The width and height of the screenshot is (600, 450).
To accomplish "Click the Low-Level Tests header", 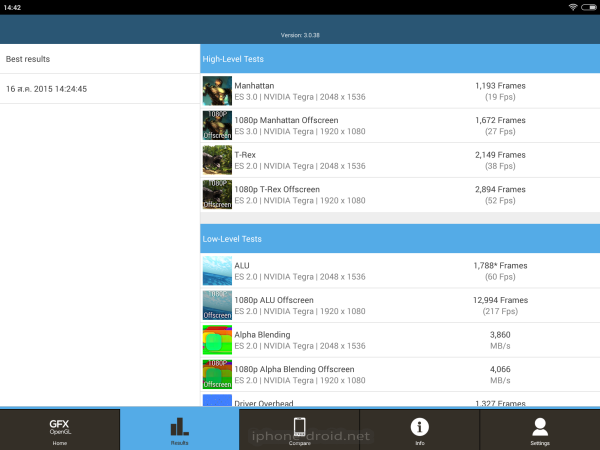I will (x=400, y=239).
